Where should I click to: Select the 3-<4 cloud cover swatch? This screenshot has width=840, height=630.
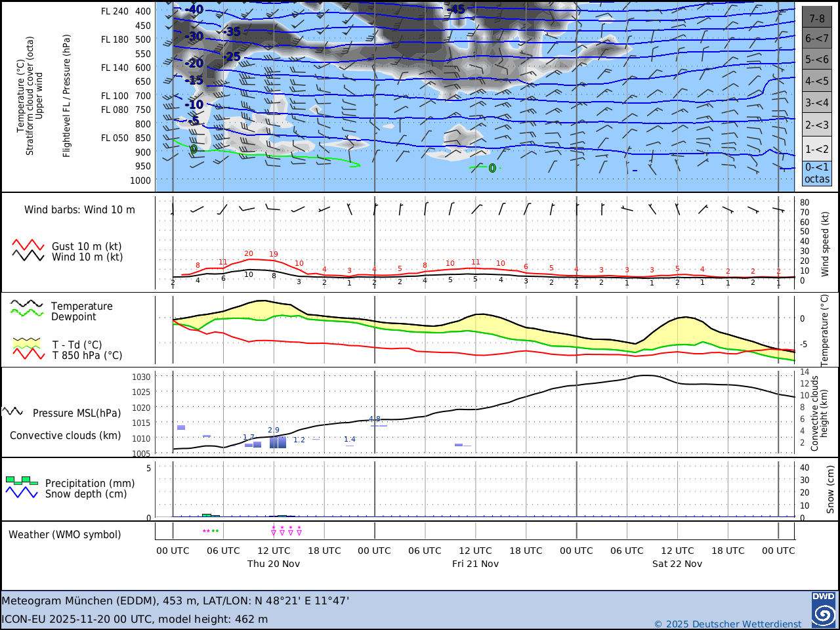tap(817, 102)
